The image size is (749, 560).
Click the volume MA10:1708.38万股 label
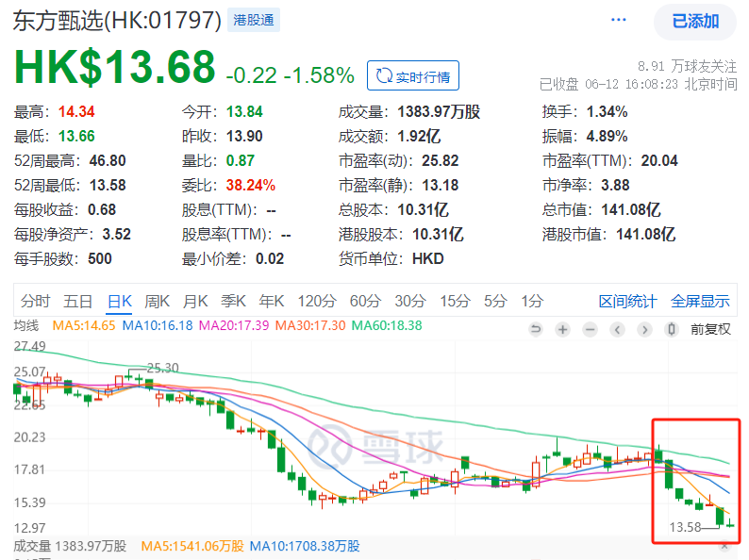coord(305,546)
